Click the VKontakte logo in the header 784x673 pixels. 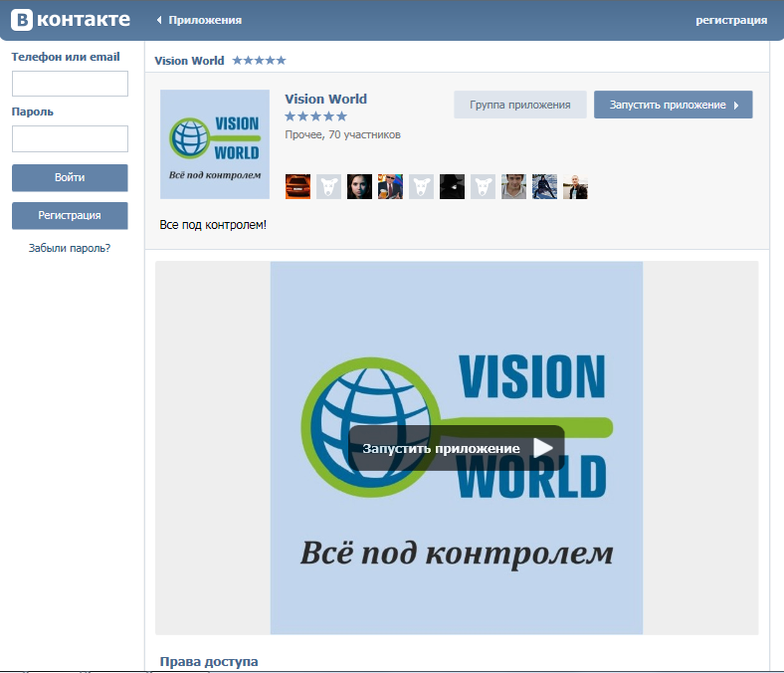coord(71,20)
